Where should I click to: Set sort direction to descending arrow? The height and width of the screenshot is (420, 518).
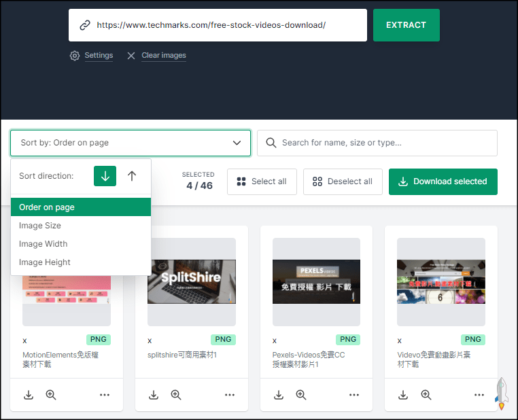pyautogui.click(x=105, y=176)
